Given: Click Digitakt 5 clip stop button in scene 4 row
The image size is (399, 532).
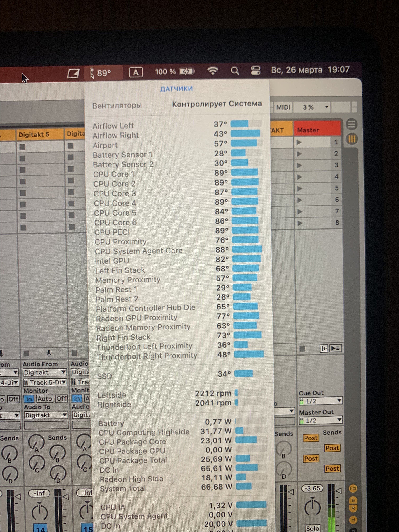Looking at the screenshot, I should coord(23,182).
